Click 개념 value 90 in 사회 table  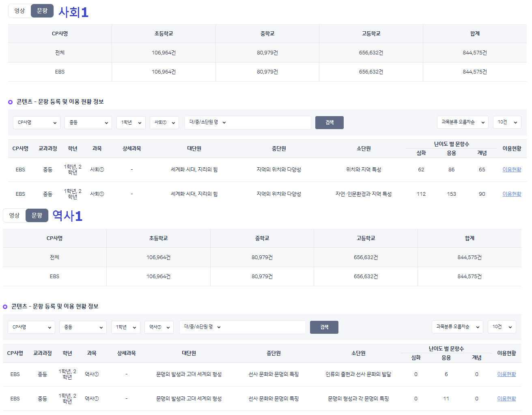tap(482, 194)
